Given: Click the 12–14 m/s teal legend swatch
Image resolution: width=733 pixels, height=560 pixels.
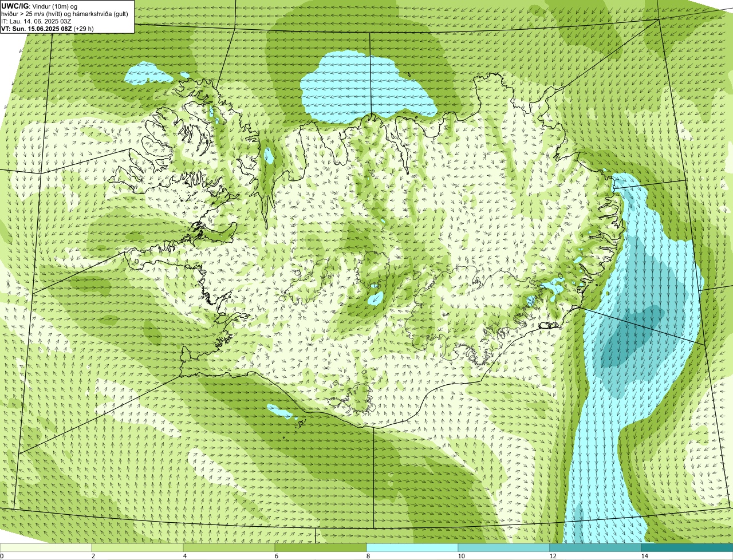Looking at the screenshot, I should (596, 548).
